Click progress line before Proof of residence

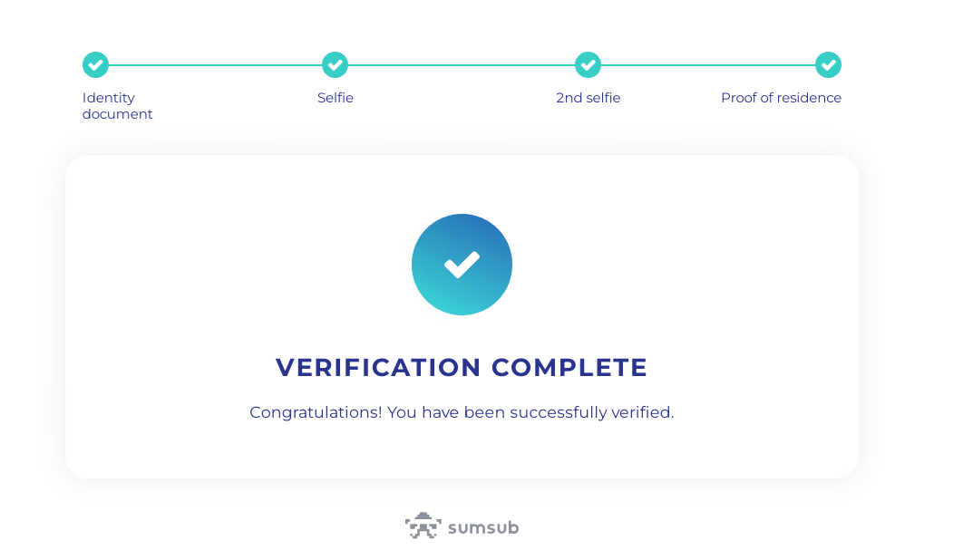click(708, 64)
